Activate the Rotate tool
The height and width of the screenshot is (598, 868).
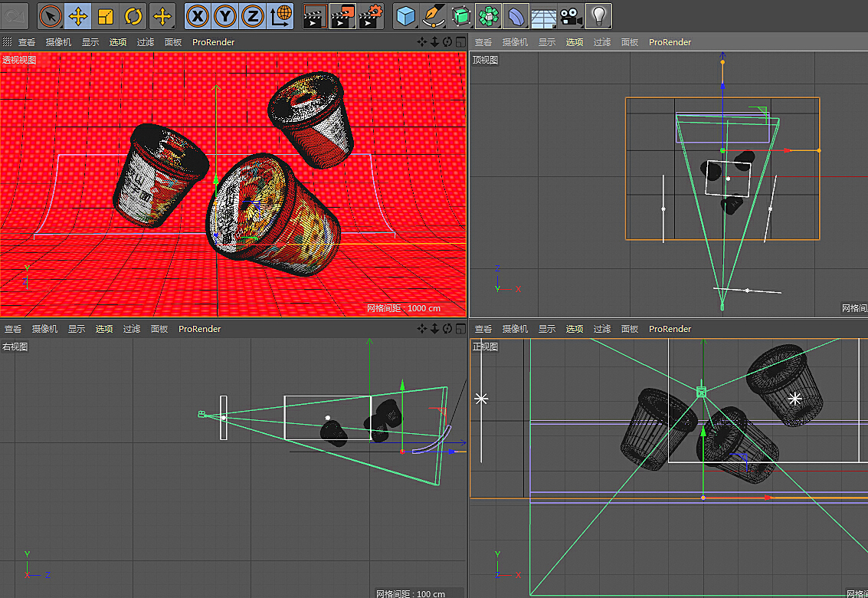(133, 16)
